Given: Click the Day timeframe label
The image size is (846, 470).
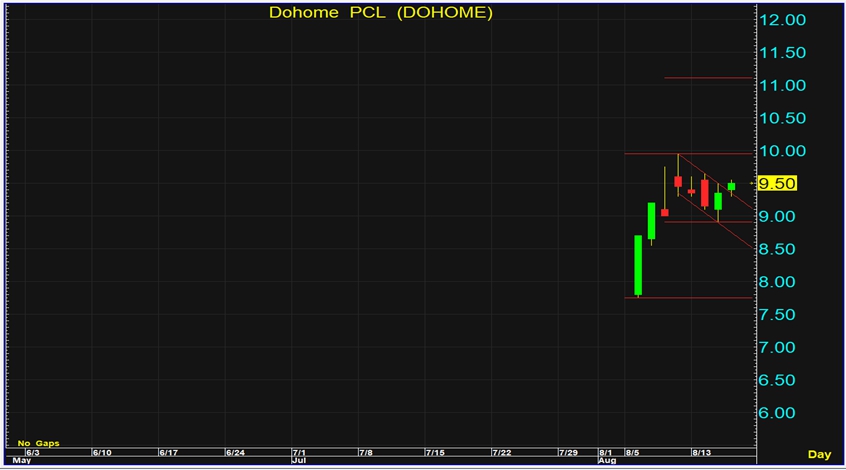Looking at the screenshot, I should 819,454.
